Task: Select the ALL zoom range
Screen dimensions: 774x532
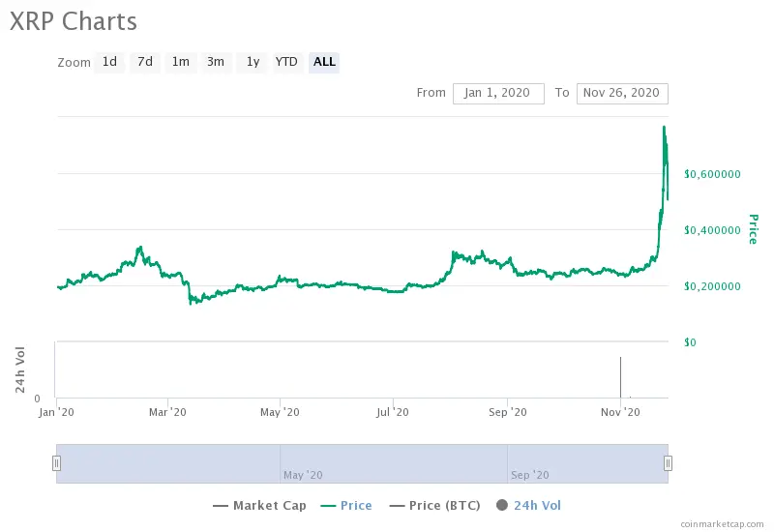Action: (x=324, y=62)
